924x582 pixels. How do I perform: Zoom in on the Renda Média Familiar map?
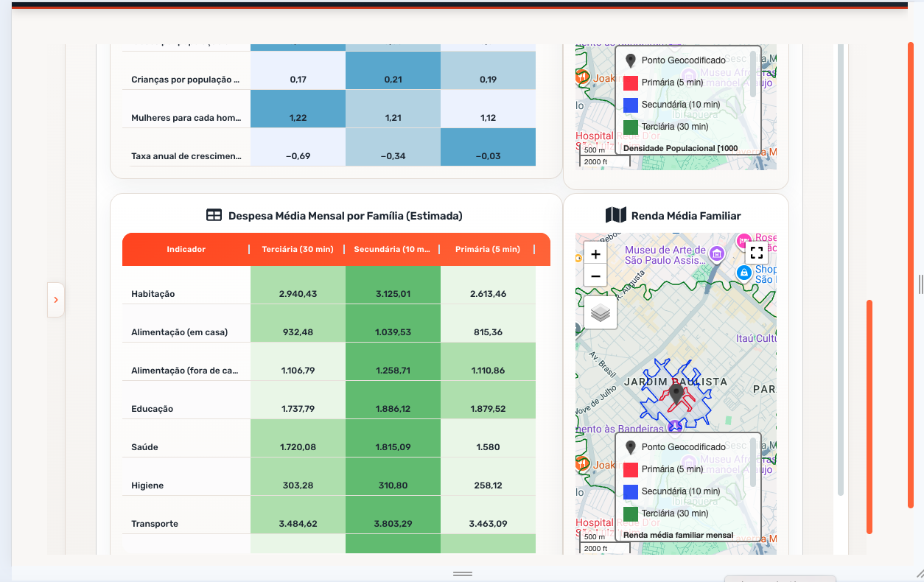595,254
